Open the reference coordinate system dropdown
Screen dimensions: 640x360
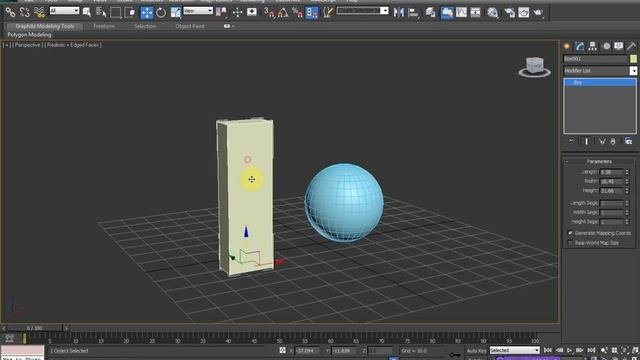point(198,11)
